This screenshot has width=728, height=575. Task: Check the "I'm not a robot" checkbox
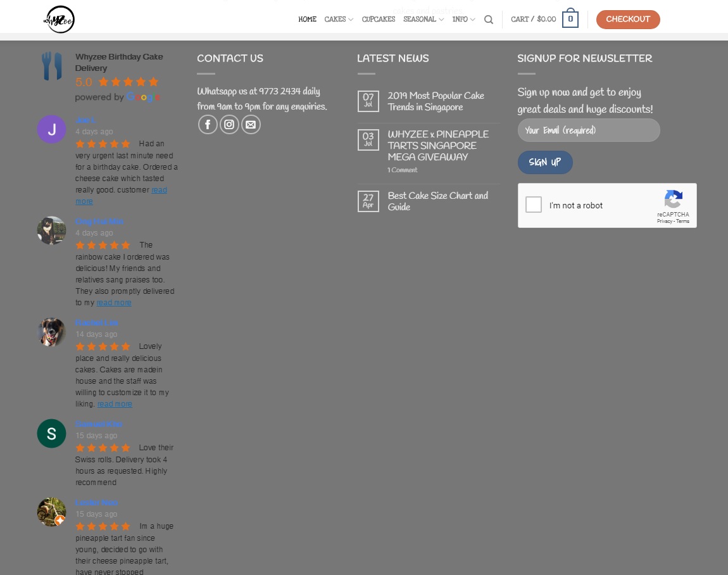[534, 205]
